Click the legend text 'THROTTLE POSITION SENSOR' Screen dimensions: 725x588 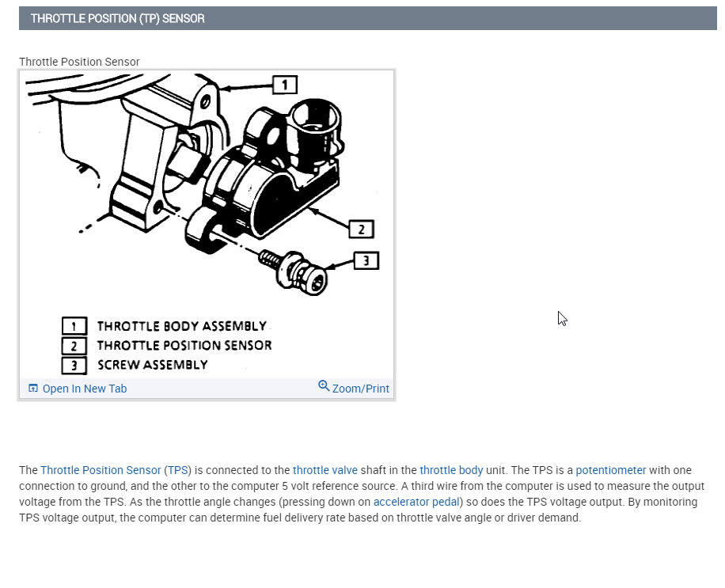(x=184, y=346)
